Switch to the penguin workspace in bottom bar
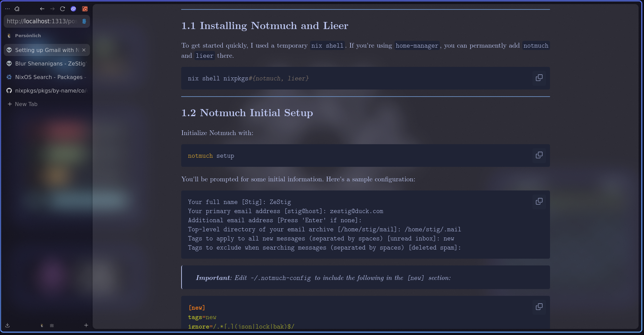Viewport: 644px width, 335px height. tap(42, 326)
